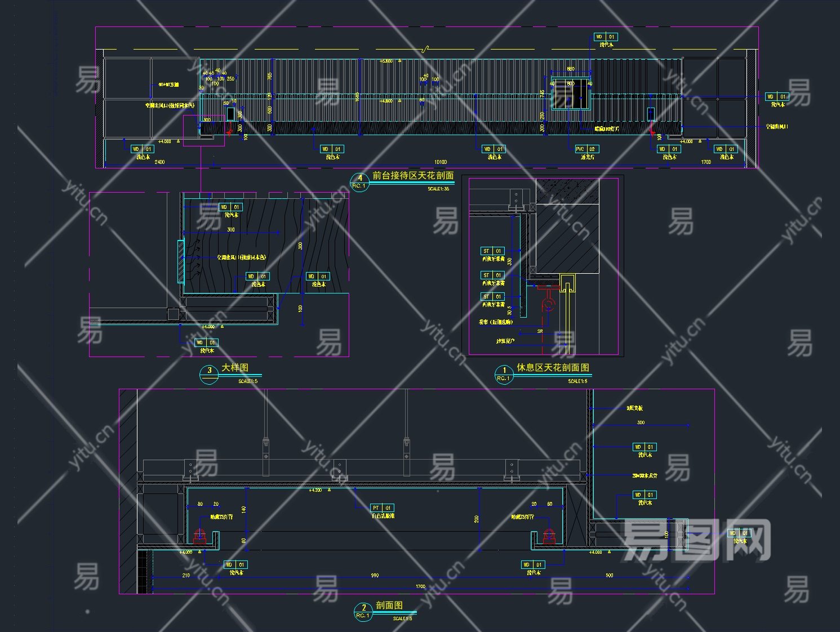Select the PVC 02 material tag
840x632 pixels.
tap(586, 149)
